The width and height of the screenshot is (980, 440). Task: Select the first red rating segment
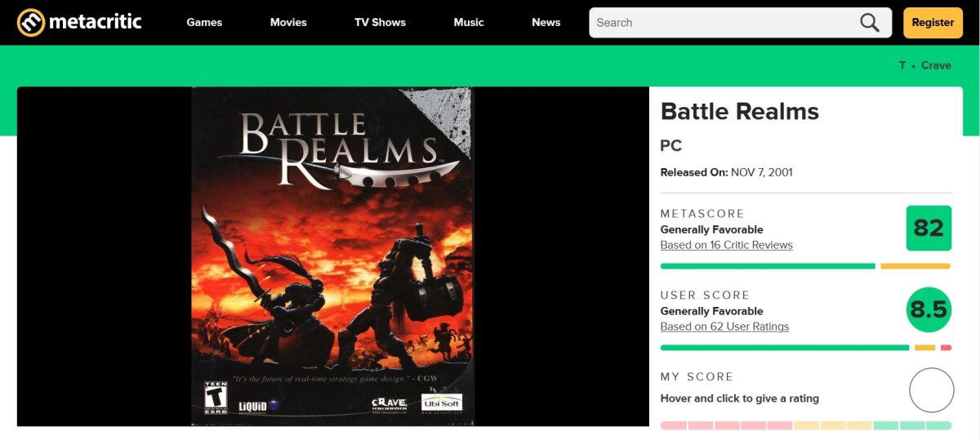click(673, 425)
